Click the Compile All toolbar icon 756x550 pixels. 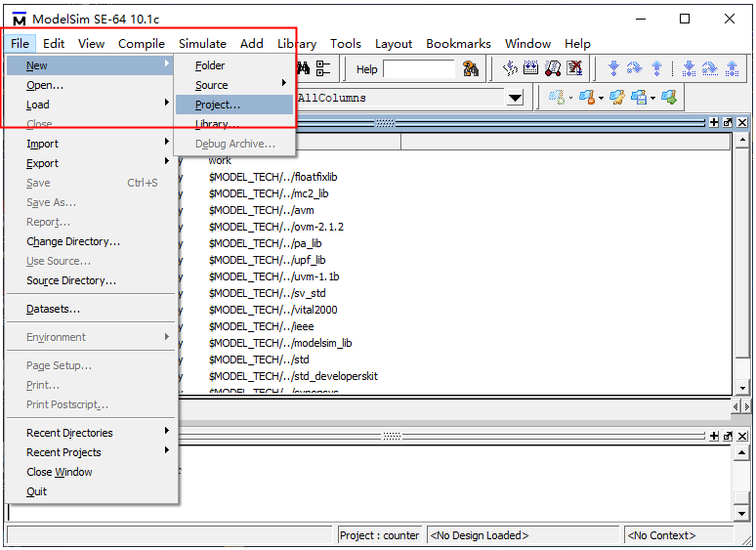coord(531,68)
